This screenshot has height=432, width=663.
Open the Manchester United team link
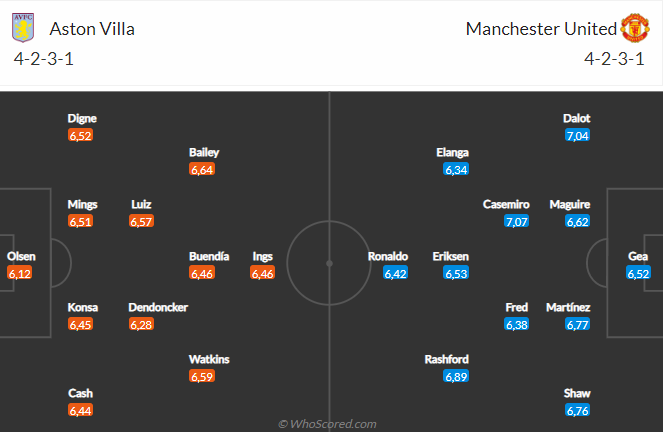click(540, 29)
